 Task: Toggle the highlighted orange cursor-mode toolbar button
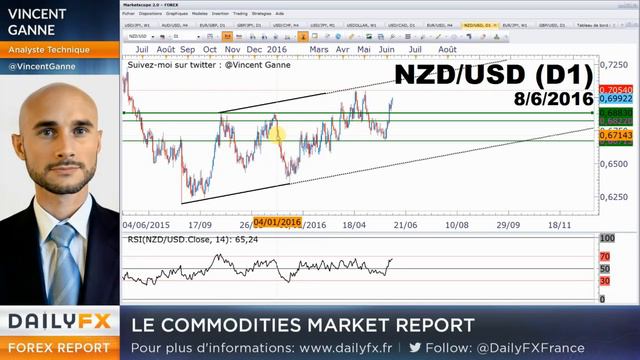coord(303,37)
